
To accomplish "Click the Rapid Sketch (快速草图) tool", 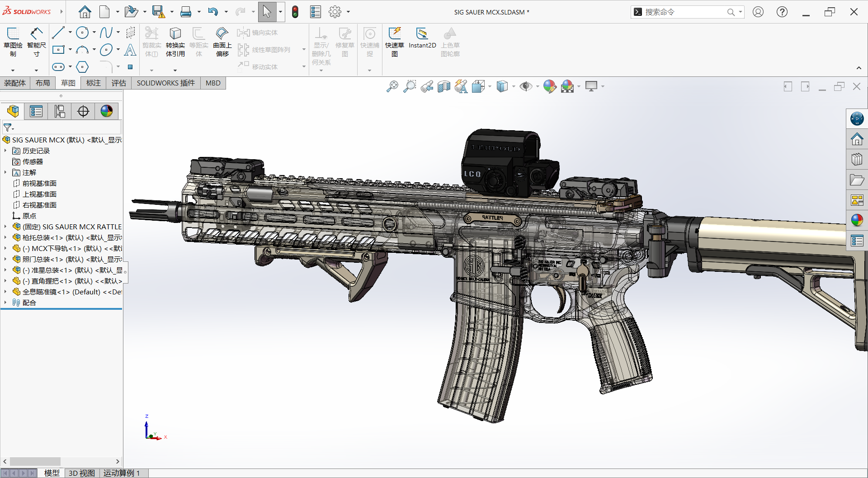I will [x=395, y=42].
